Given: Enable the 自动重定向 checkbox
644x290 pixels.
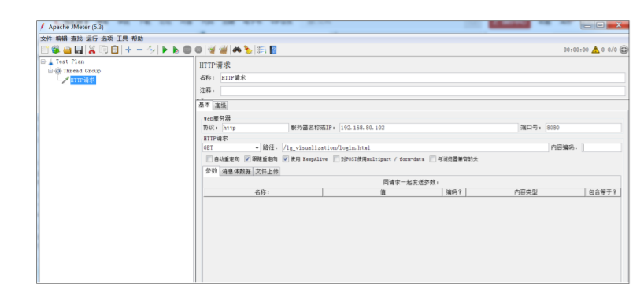Looking at the screenshot, I should click(209, 158).
